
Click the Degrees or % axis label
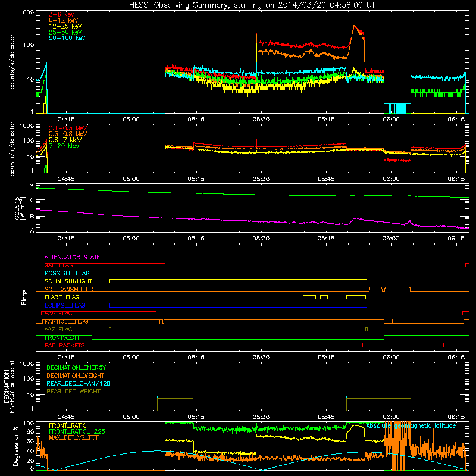15,446
